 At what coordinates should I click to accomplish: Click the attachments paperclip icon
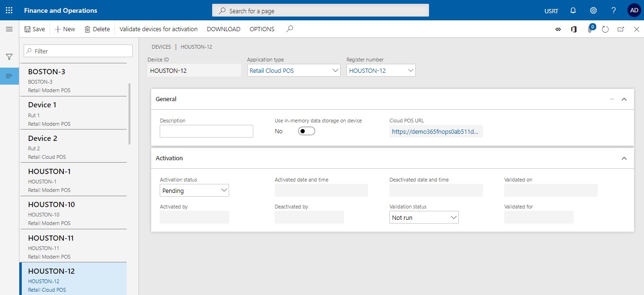click(x=590, y=29)
